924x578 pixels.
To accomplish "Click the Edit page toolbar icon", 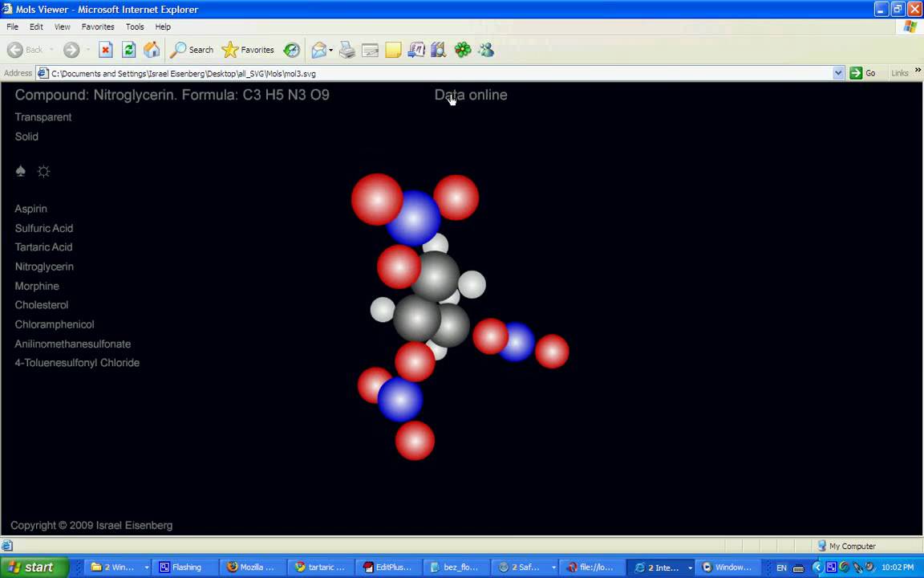I will click(x=370, y=50).
